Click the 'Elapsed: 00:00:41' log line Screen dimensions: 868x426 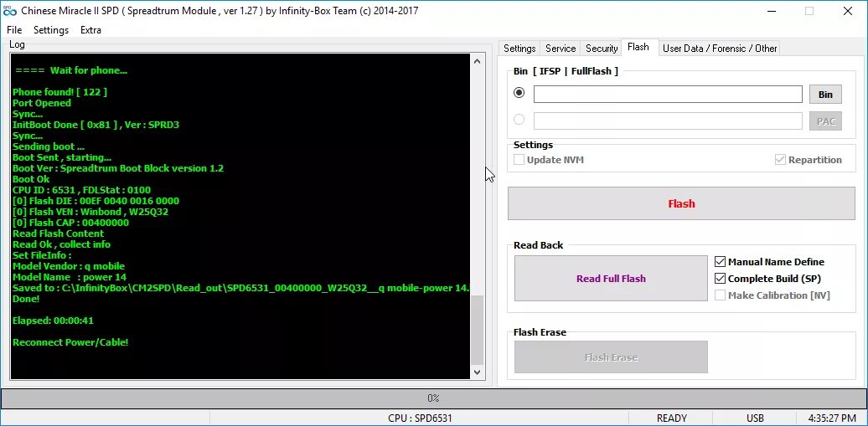pyautogui.click(x=53, y=321)
